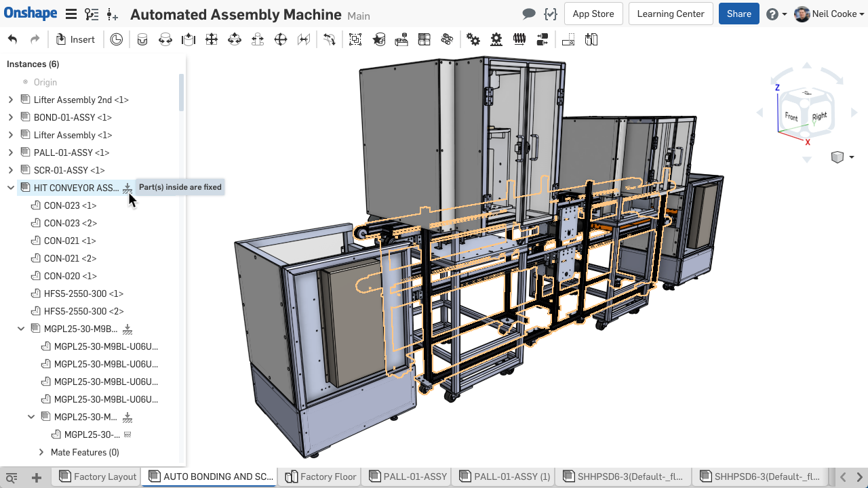The height and width of the screenshot is (488, 868).
Task: Open the Help menu dropdown
Action: 776,14
